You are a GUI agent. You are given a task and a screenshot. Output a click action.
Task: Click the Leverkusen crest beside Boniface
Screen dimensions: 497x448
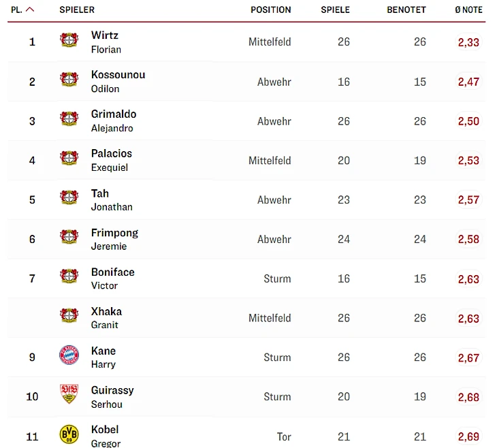coord(69,276)
